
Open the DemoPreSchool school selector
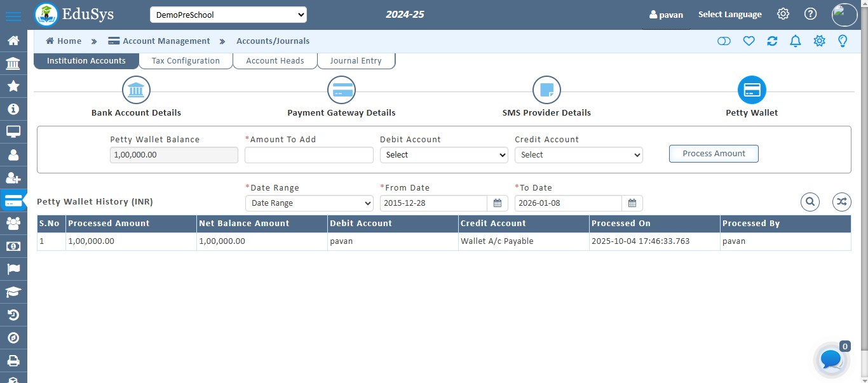coord(228,14)
